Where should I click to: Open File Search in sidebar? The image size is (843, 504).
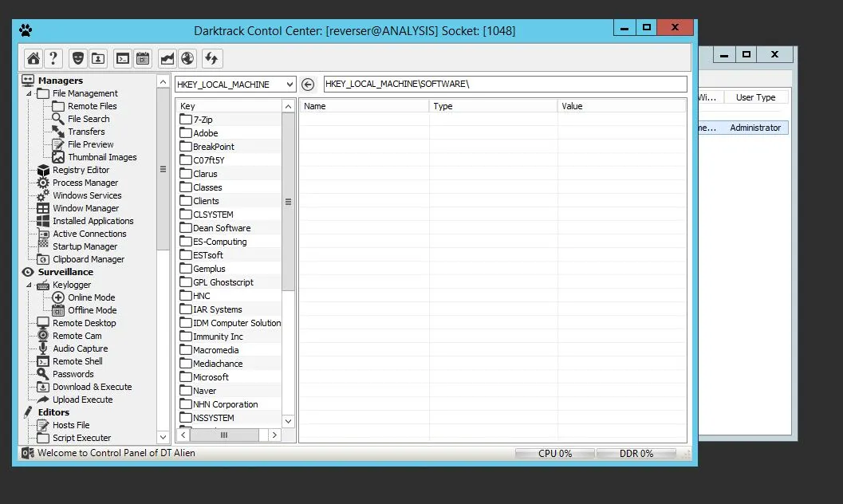(89, 119)
